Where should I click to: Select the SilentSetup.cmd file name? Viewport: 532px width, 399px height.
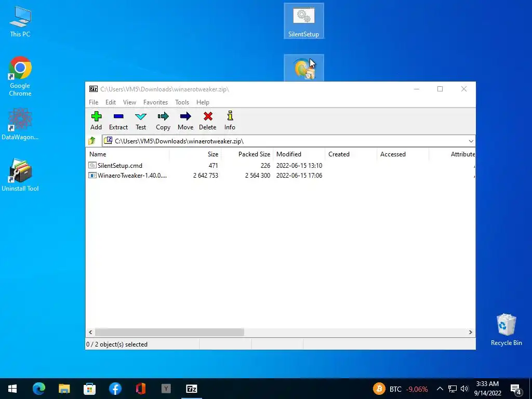(x=120, y=166)
